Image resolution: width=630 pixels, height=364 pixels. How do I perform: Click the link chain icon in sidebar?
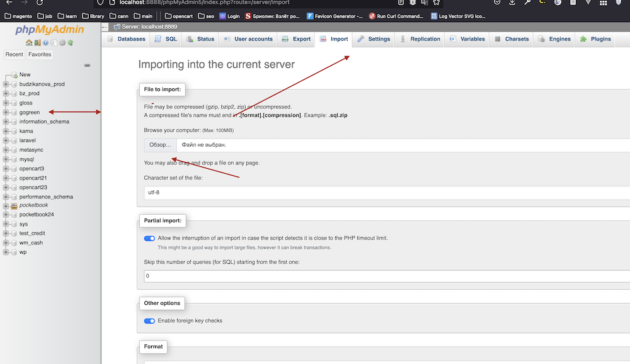click(87, 65)
